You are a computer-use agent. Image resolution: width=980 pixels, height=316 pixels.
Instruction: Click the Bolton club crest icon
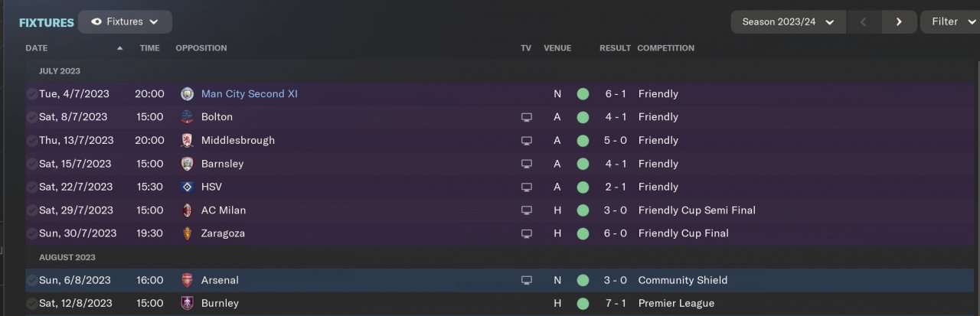tap(187, 117)
